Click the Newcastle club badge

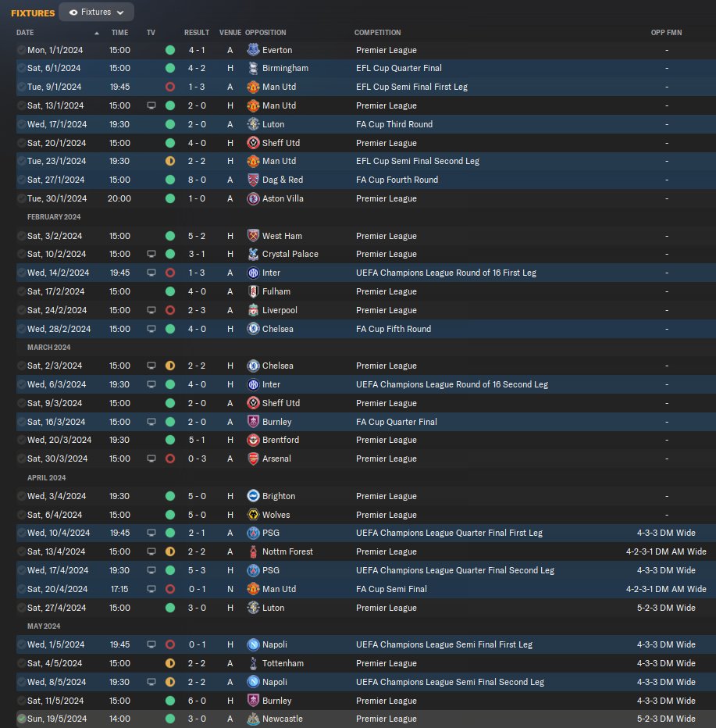pyautogui.click(x=253, y=719)
